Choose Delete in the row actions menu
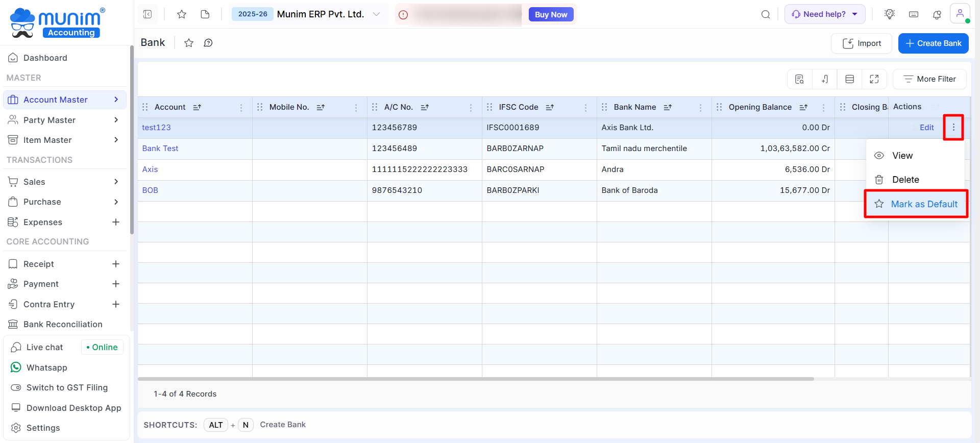Viewport: 980px width, 443px height. 905,180
